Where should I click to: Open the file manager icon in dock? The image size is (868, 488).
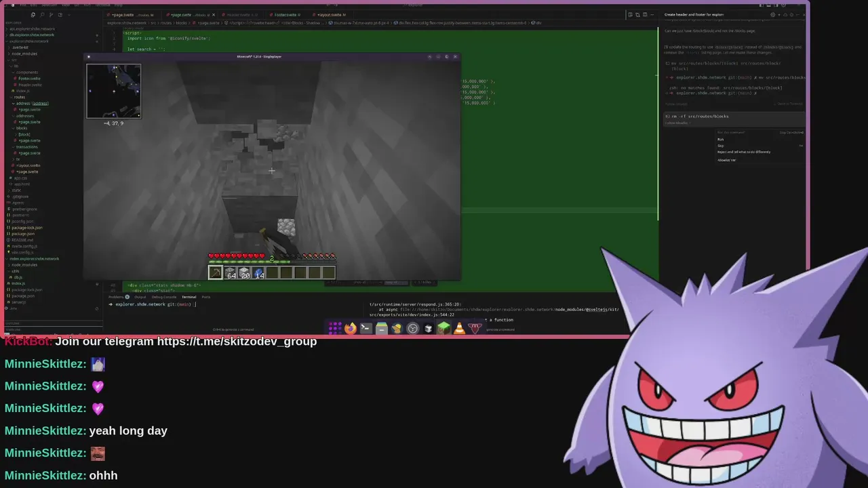point(381,329)
